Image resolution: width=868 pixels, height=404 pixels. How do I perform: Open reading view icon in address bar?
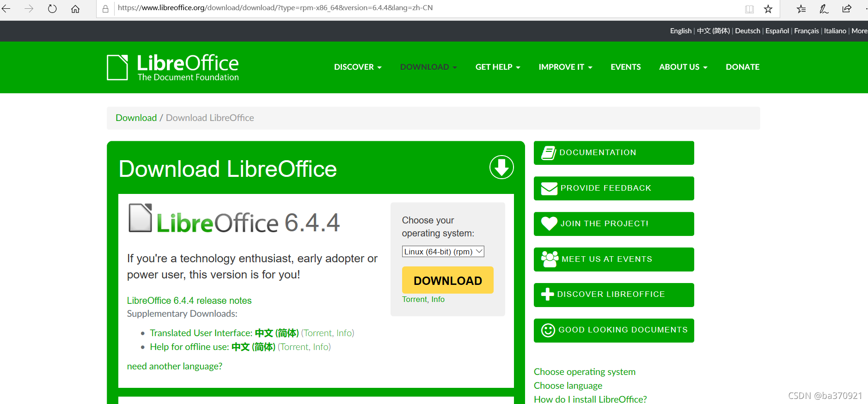[x=749, y=9]
